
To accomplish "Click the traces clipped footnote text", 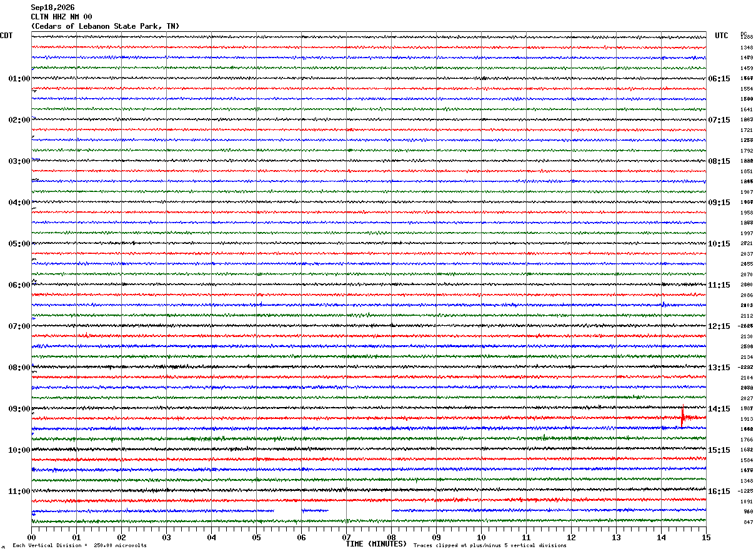I will click(490, 545).
